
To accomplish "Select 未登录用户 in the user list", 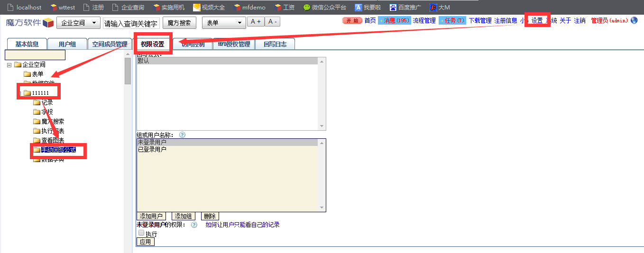I will point(228,142).
